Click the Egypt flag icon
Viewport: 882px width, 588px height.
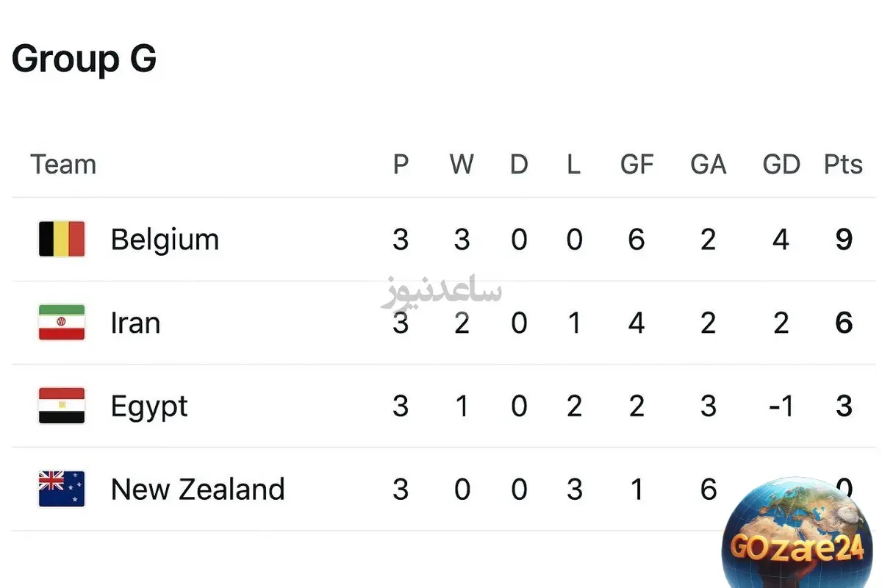(62, 406)
